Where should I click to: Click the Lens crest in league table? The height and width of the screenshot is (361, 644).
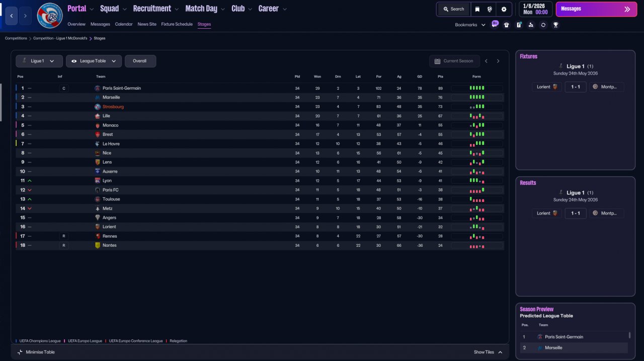[98, 162]
